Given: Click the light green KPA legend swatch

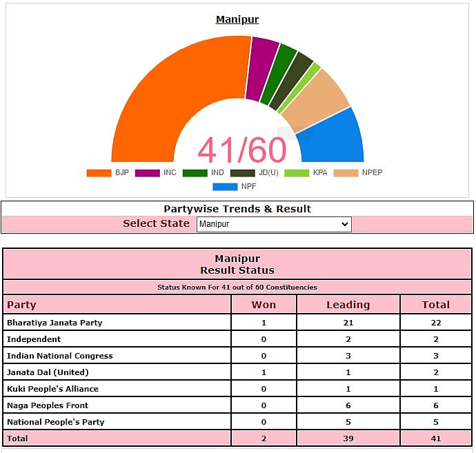Looking at the screenshot, I should click(297, 173).
